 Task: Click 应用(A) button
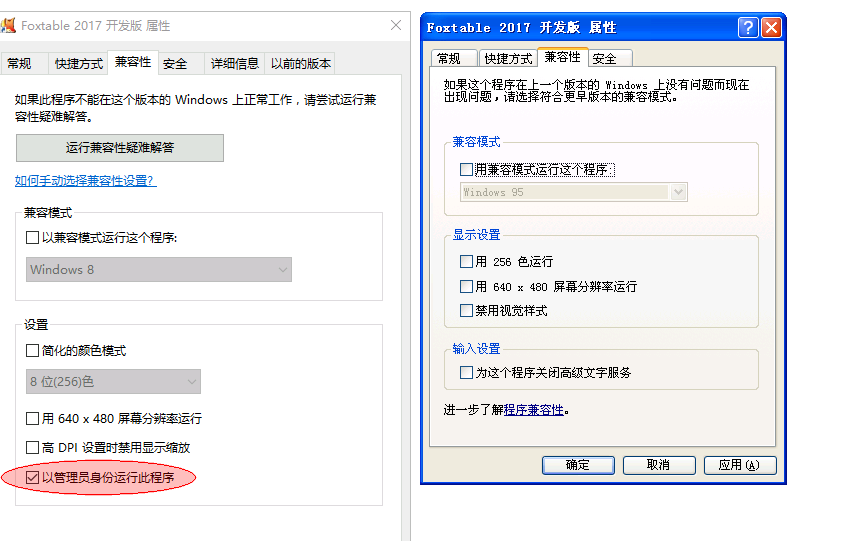(740, 465)
